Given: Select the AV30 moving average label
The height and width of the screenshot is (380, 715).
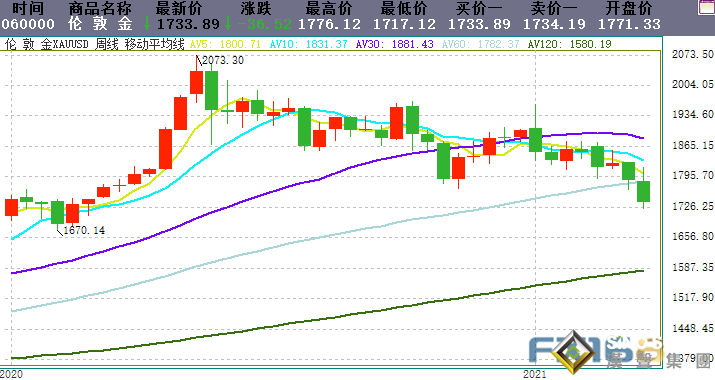Looking at the screenshot, I should [394, 44].
